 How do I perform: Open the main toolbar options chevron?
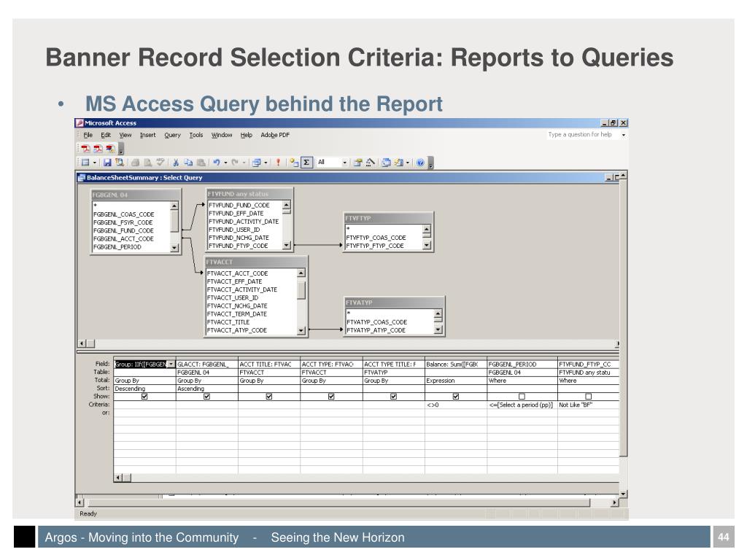(430, 163)
